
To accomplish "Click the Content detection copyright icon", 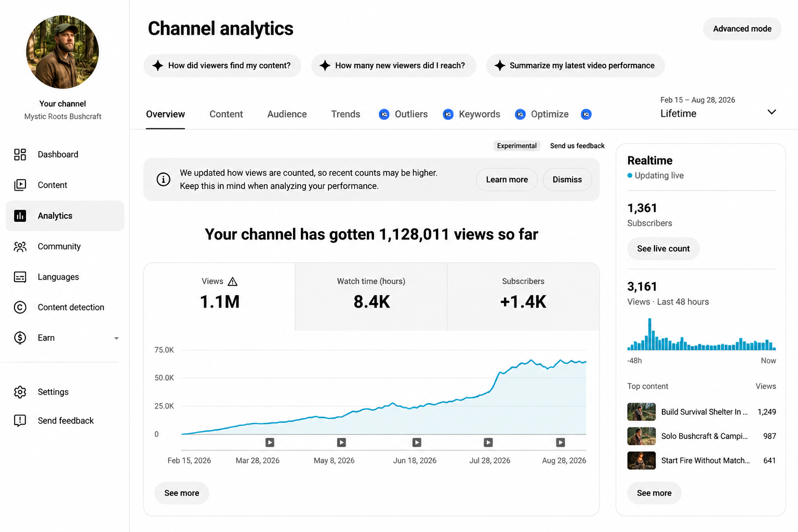I will click(20, 308).
